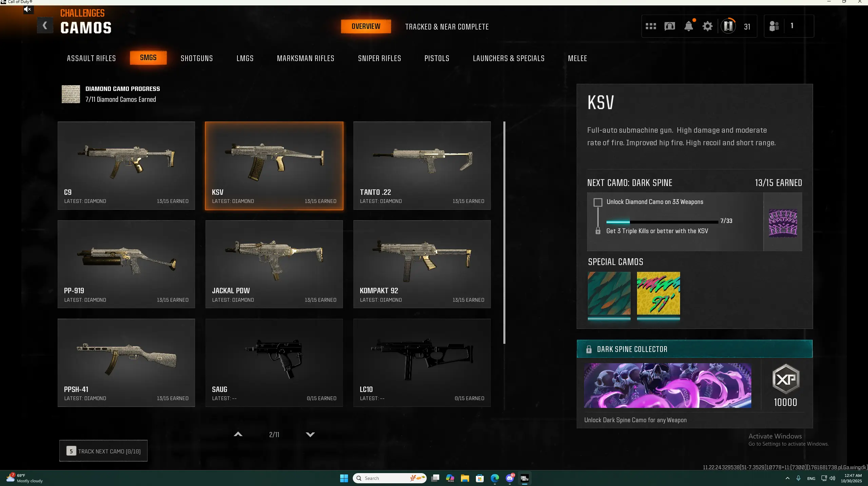Select the yellow 91 special camo swatch
This screenshot has height=486, width=868.
click(x=658, y=293)
